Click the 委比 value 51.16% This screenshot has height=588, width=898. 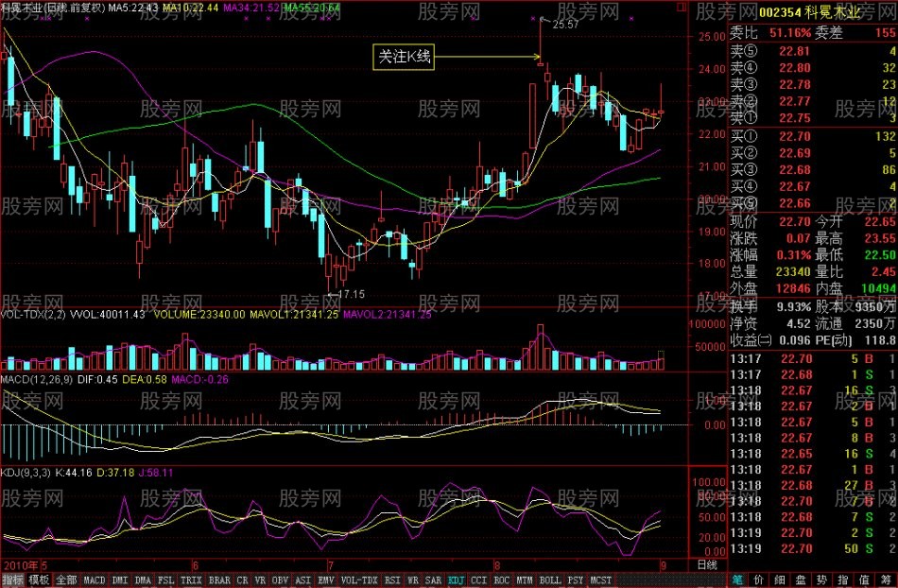point(789,33)
